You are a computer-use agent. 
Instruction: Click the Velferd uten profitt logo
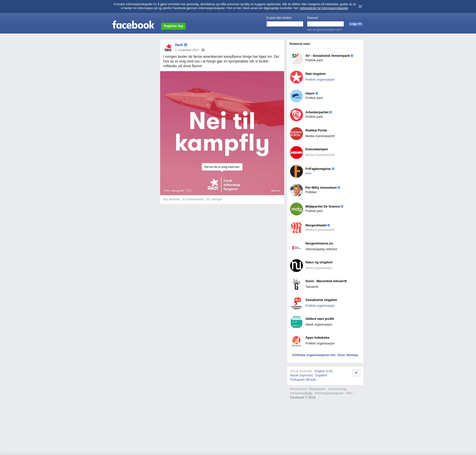(297, 322)
